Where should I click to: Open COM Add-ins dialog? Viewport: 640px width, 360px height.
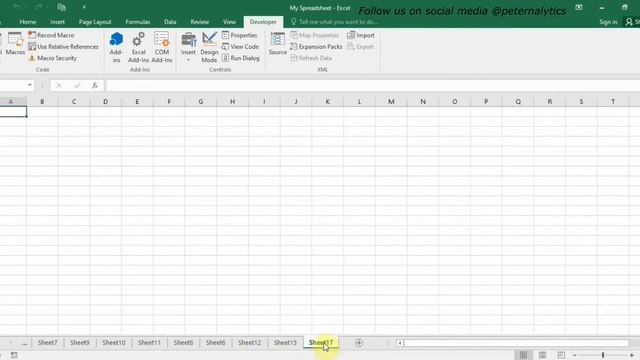(x=162, y=47)
